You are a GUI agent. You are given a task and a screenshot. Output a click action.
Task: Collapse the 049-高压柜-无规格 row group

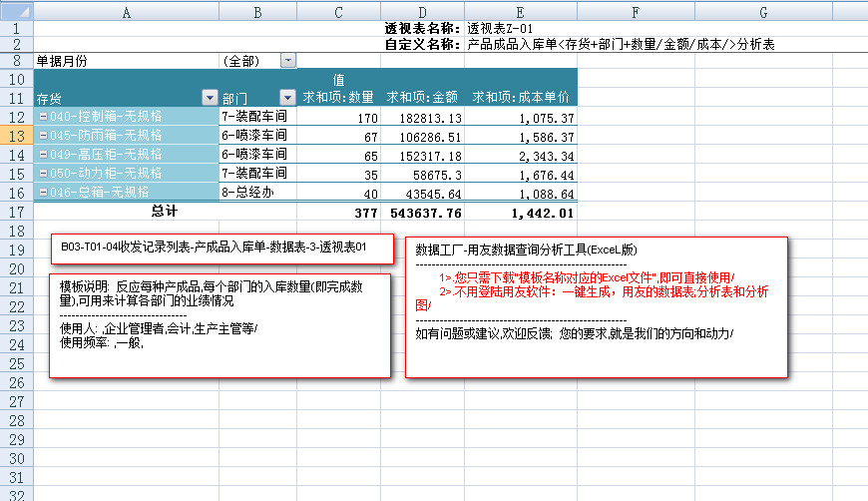[42, 155]
